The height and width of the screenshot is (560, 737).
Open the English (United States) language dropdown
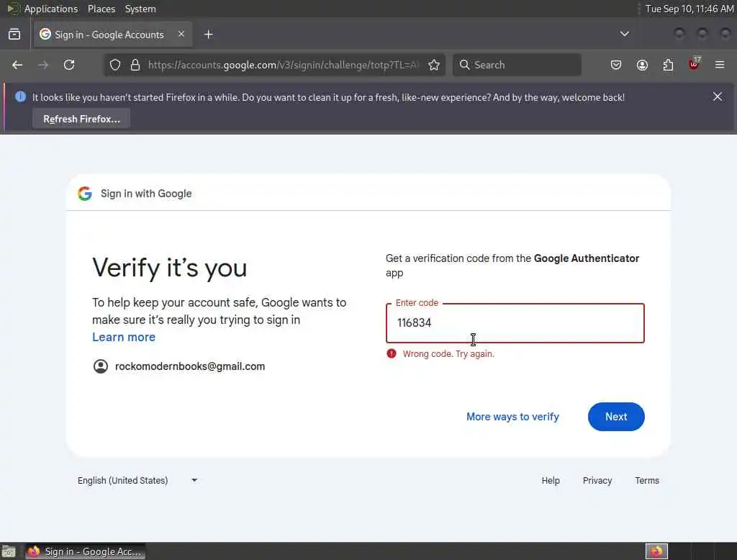coord(137,481)
